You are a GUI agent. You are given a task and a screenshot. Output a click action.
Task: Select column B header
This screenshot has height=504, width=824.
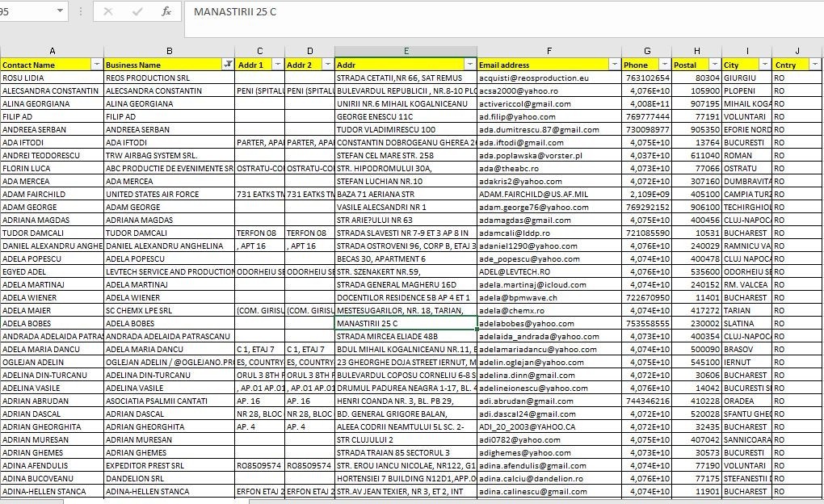[169, 51]
